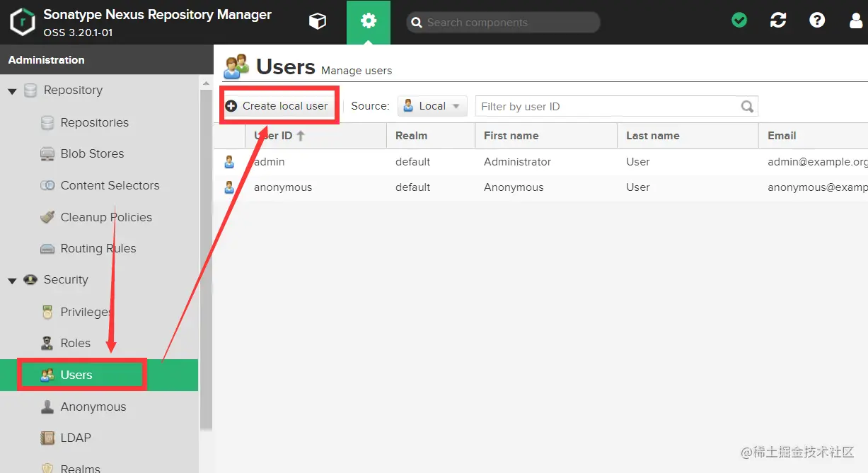Viewport: 868px width, 473px height.
Task: Open Routing Rules in the sidebar
Action: 98,248
